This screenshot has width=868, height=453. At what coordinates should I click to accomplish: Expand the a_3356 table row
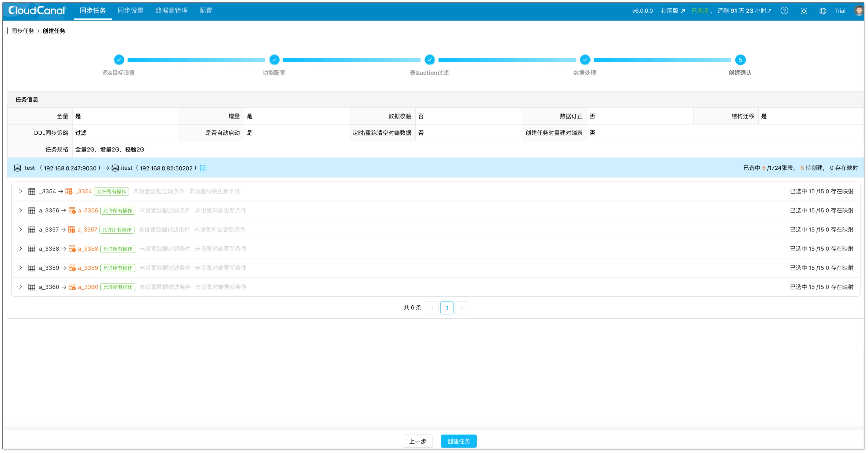click(x=21, y=210)
